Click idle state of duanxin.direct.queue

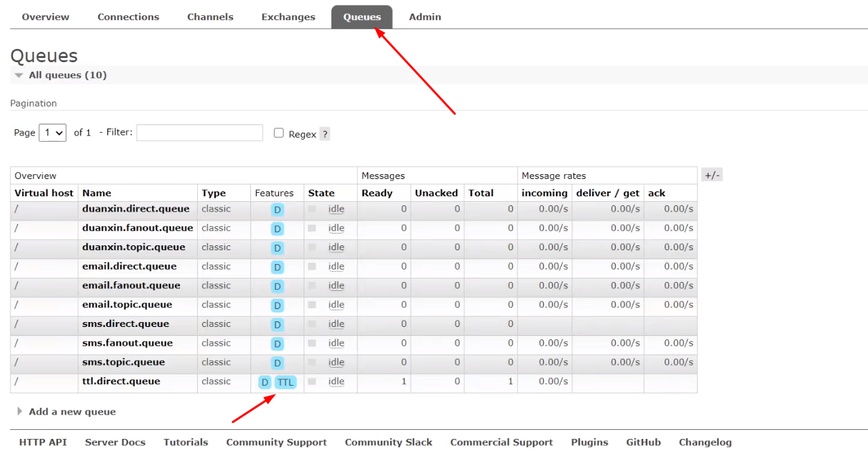(336, 209)
